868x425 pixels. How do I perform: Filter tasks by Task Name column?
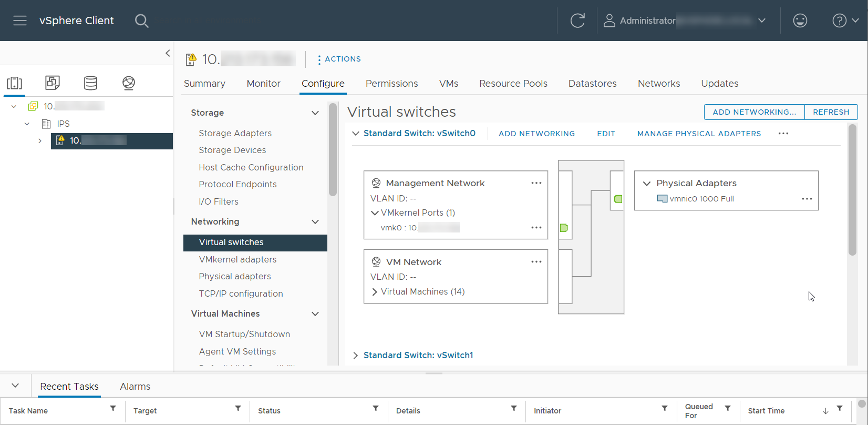tap(113, 408)
